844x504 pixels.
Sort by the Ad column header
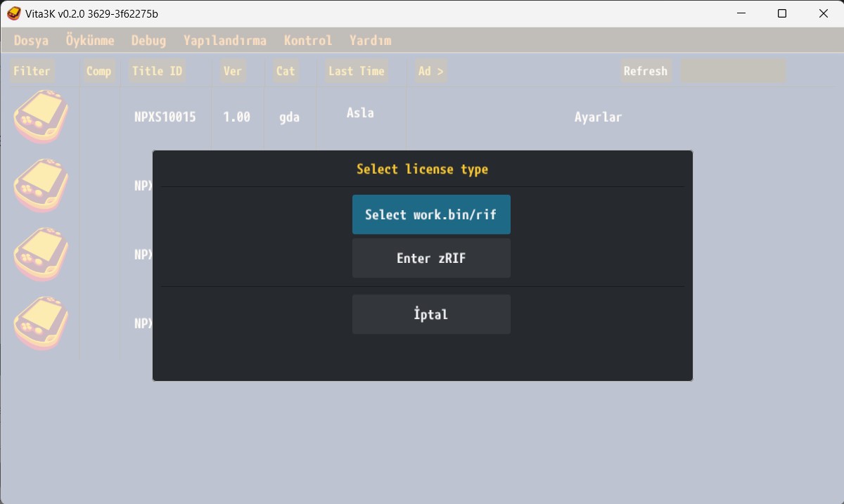tap(431, 71)
